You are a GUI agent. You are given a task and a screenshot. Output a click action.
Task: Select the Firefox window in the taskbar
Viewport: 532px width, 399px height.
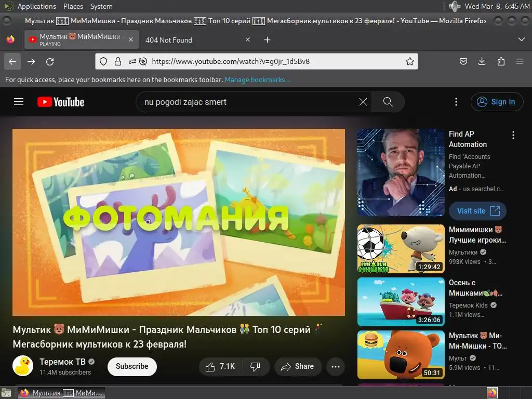(61, 393)
